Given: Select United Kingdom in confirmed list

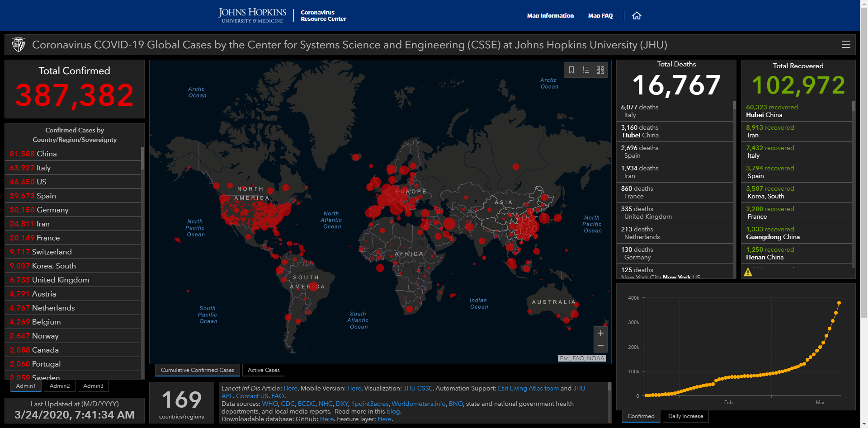Looking at the screenshot, I should coord(73,280).
